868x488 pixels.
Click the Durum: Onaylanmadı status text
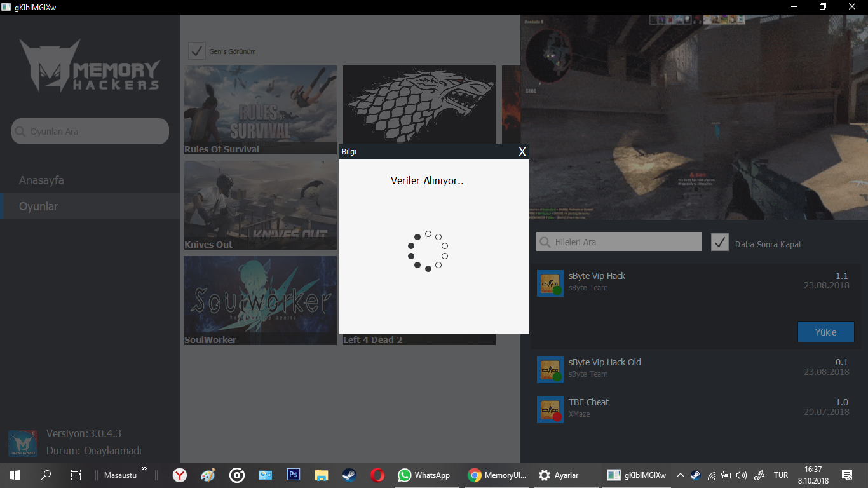(x=93, y=451)
